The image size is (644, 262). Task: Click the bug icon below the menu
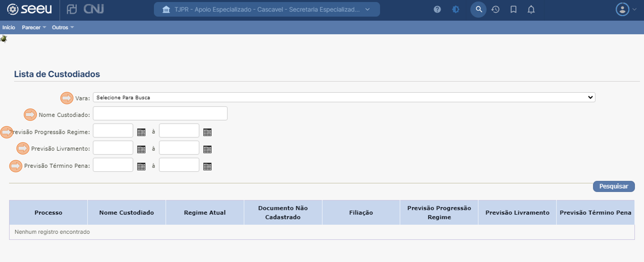(4, 39)
